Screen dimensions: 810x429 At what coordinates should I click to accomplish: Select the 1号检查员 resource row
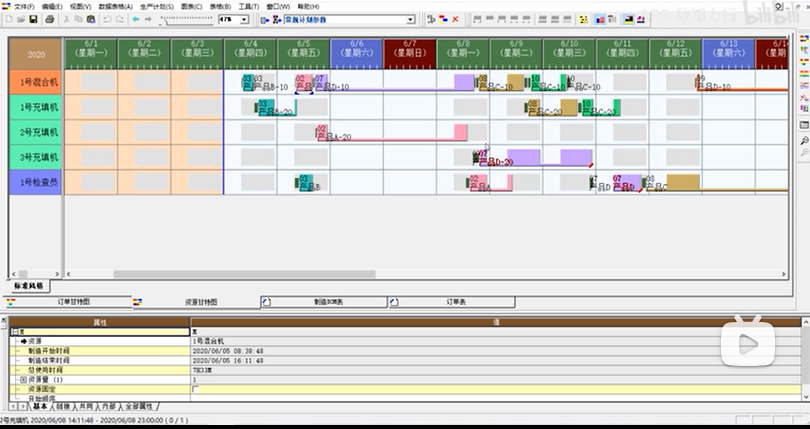(x=36, y=182)
